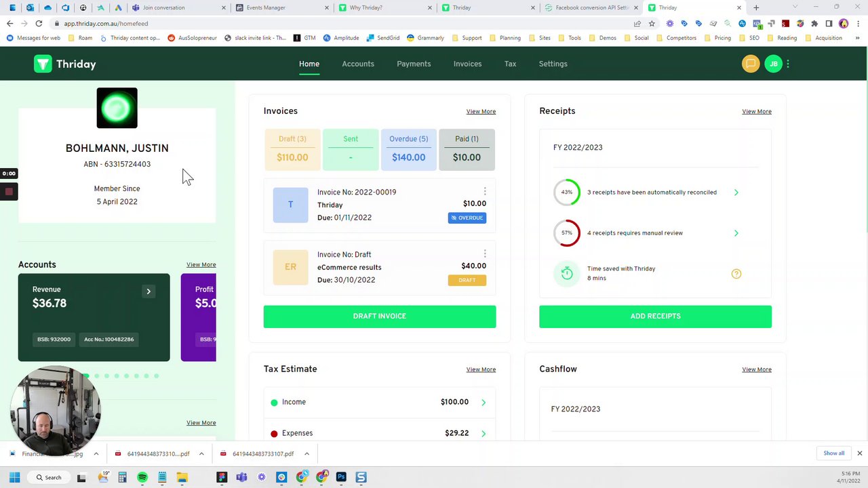Open options for the Financial jpg download
The image size is (868, 488).
(96, 454)
